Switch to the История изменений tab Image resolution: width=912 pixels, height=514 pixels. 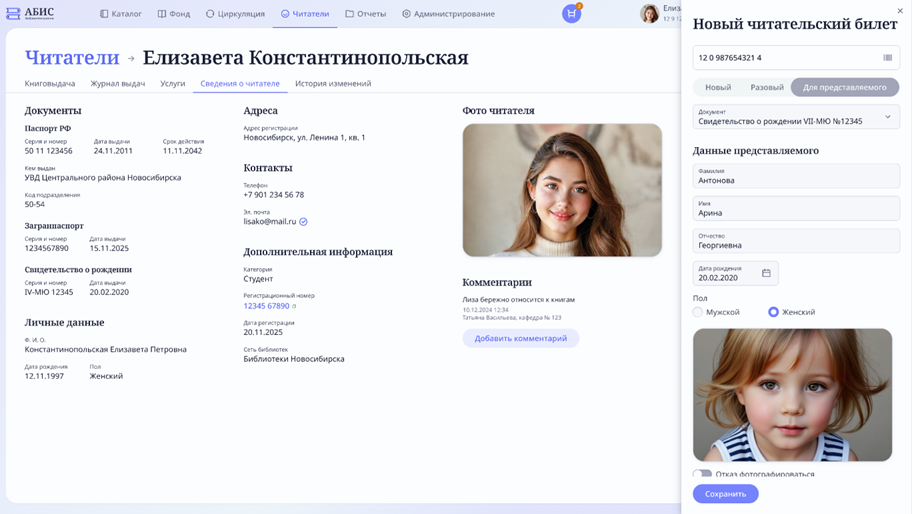click(333, 84)
